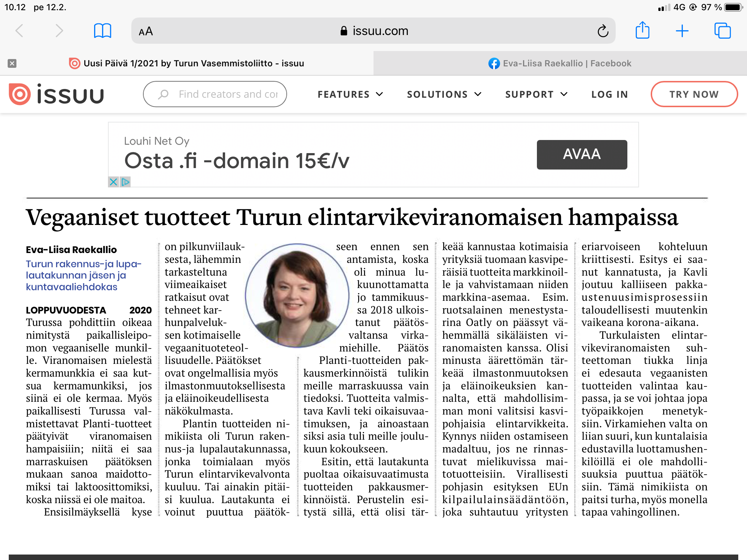Viewport: 747px width, 560px height.
Task: Open Safari bookmarks book icon
Action: (x=102, y=31)
